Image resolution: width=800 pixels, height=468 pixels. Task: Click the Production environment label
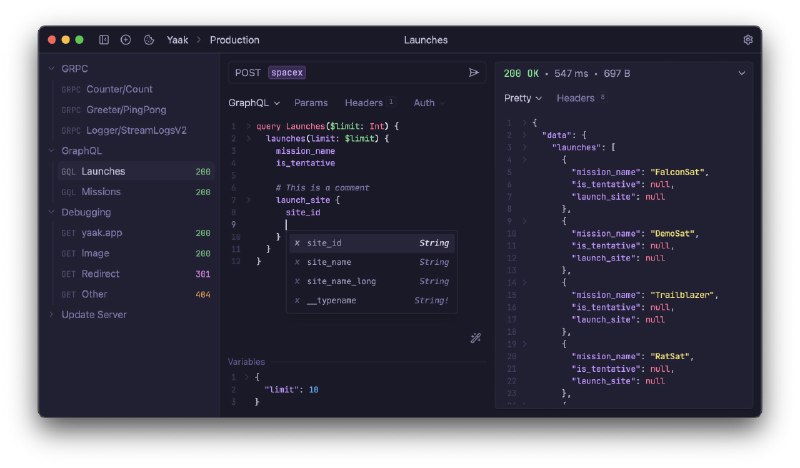234,40
